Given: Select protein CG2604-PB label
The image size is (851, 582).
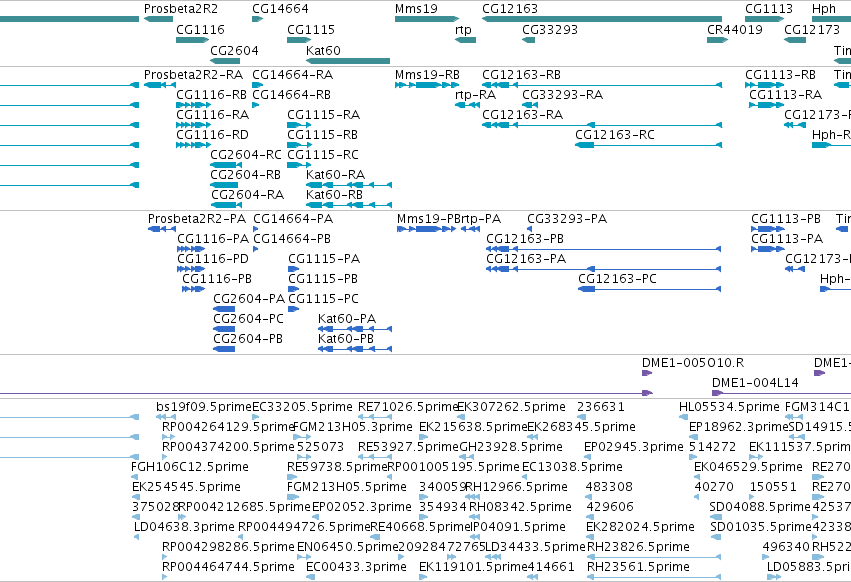Looking at the screenshot, I should point(248,339).
